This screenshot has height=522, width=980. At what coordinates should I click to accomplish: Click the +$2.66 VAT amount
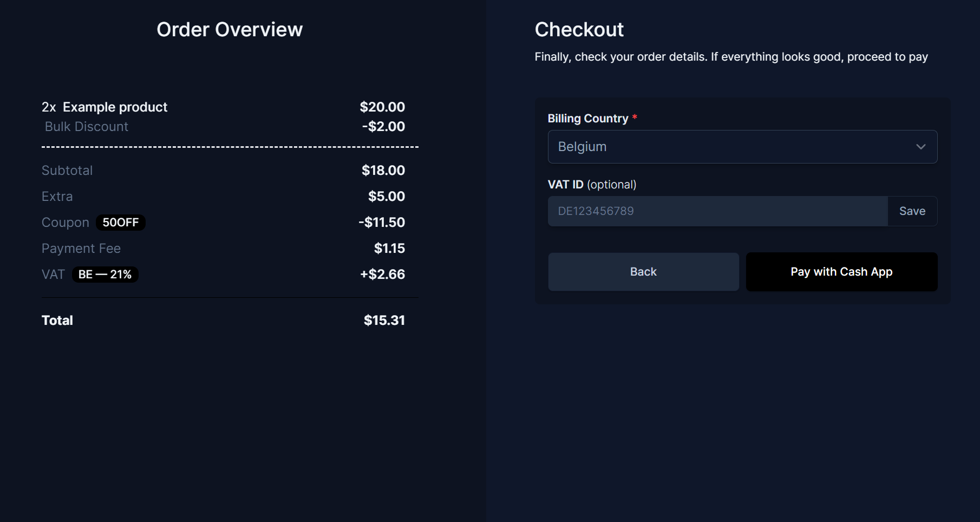382,275
